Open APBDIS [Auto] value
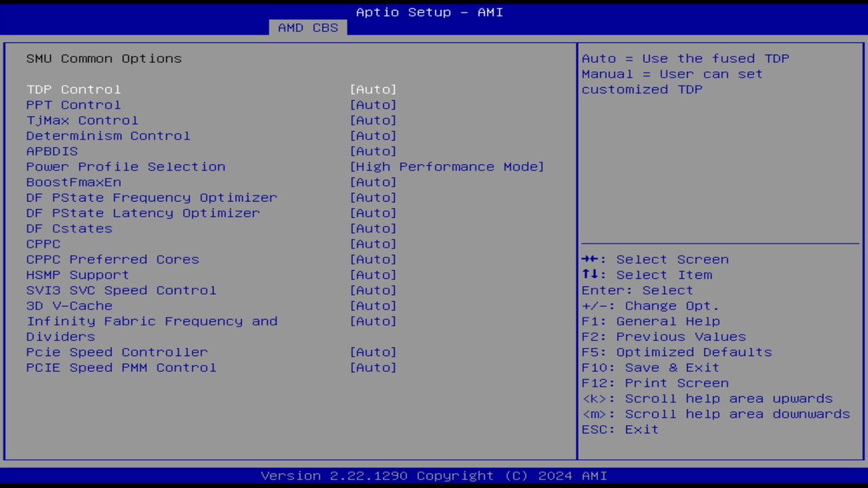868x488 pixels. (373, 151)
